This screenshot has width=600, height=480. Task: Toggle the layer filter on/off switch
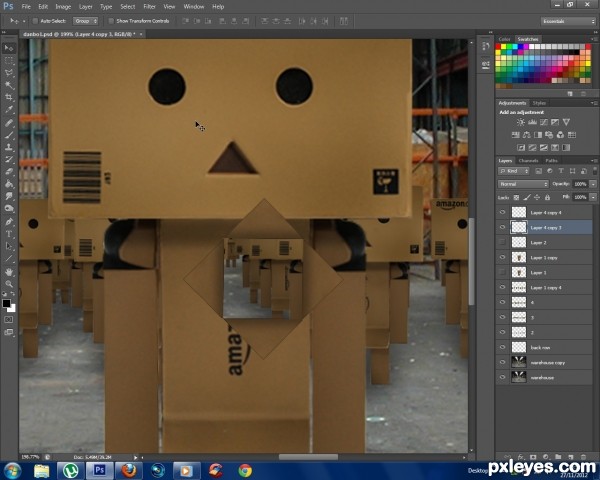coord(595,170)
